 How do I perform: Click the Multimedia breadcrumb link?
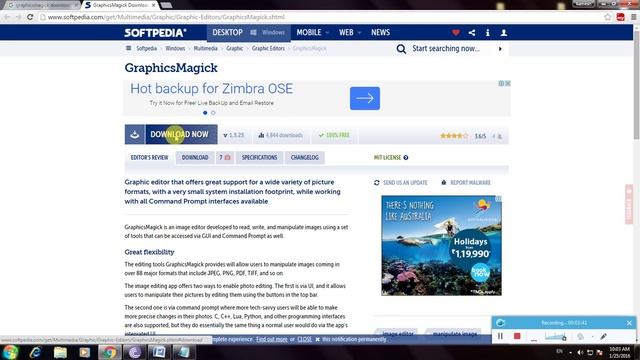pyautogui.click(x=205, y=48)
